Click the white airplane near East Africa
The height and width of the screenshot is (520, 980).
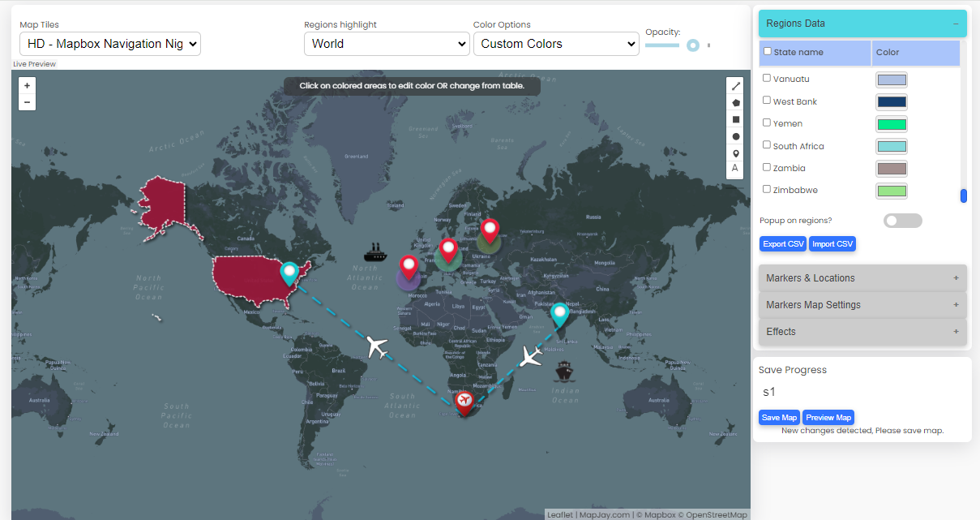(531, 355)
